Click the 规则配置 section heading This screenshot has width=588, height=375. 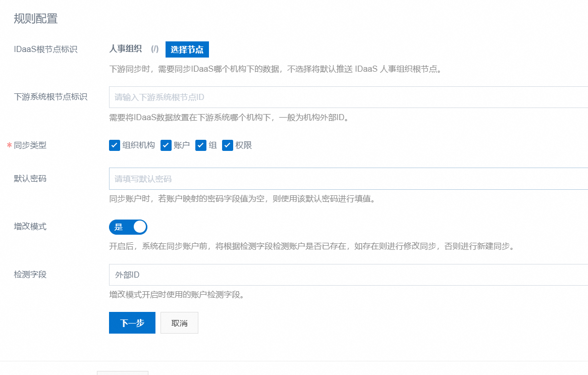(35, 19)
